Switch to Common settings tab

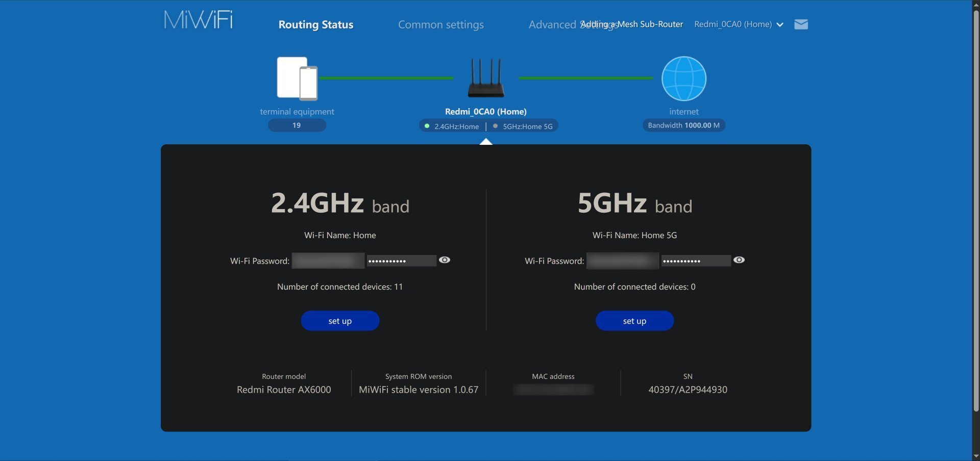(x=441, y=24)
